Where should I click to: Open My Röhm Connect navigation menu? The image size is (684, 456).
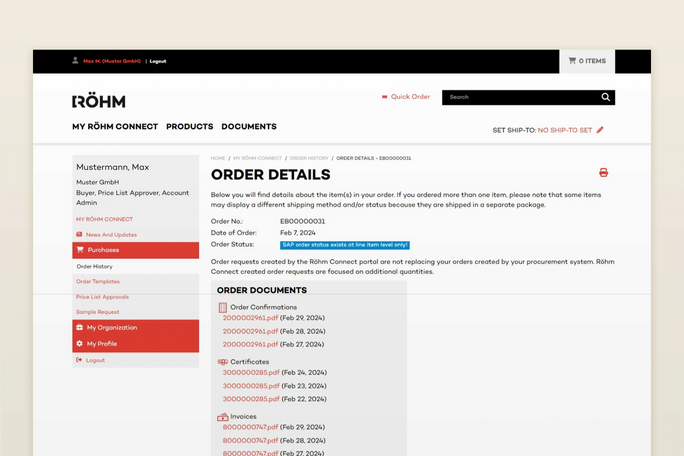pos(115,127)
